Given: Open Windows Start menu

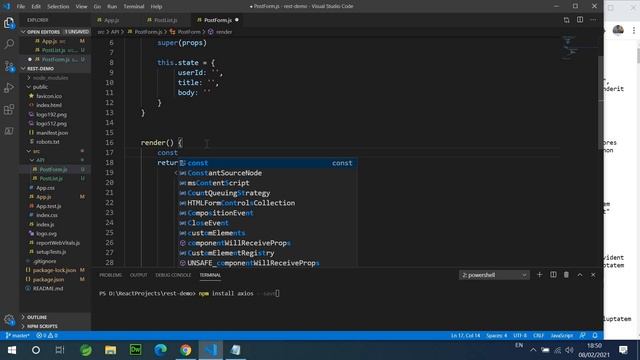Looking at the screenshot, I should click(x=12, y=350).
